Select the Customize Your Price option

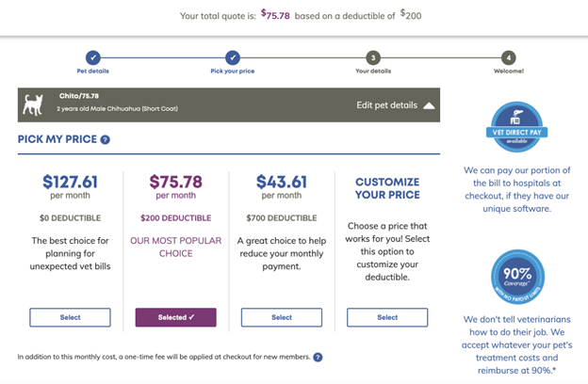[387, 317]
